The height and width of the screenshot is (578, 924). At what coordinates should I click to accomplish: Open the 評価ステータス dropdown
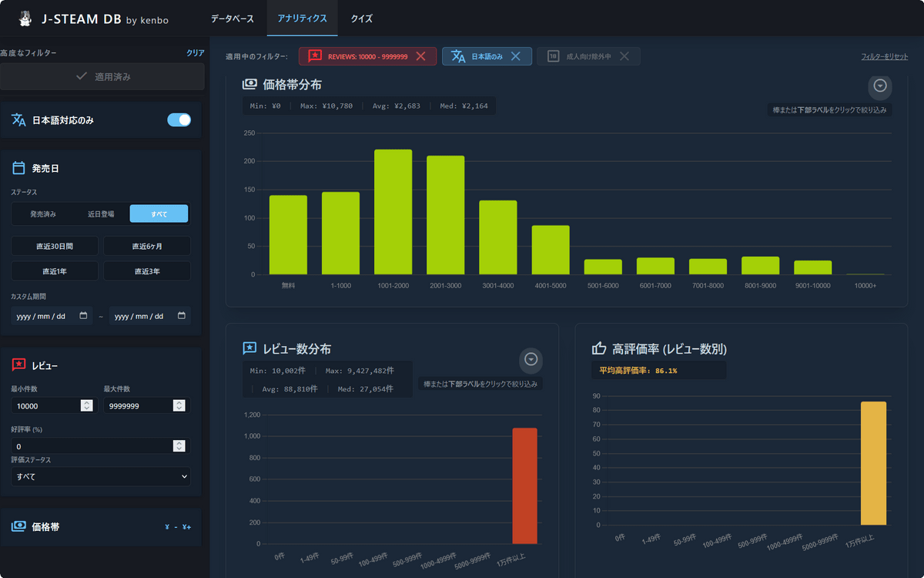click(101, 477)
